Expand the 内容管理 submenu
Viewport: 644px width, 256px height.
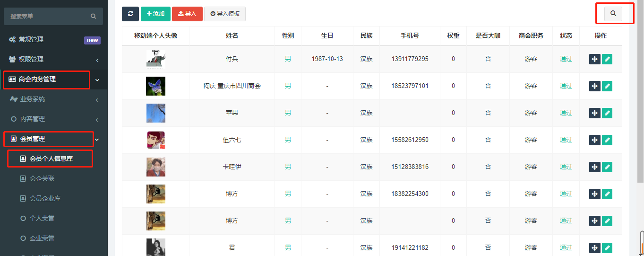click(x=53, y=119)
